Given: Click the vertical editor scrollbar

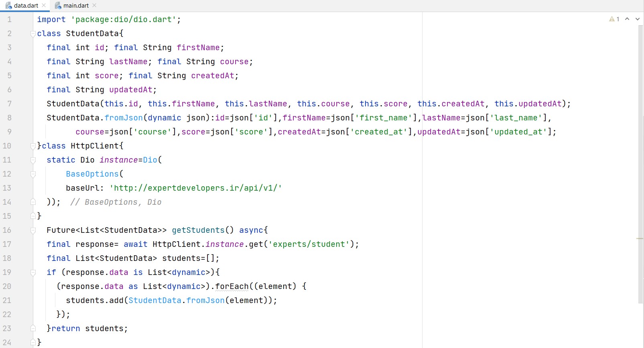Looking at the screenshot, I should click(640, 165).
